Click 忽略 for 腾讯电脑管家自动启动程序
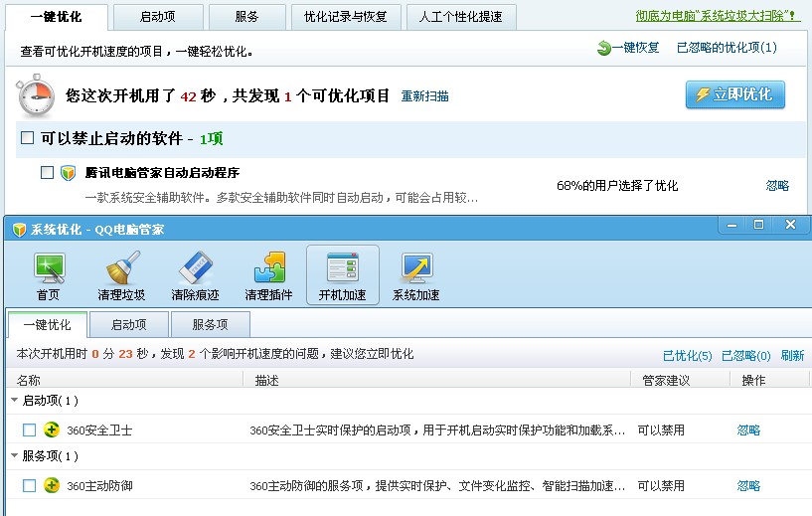The height and width of the screenshot is (516, 812). pyautogui.click(x=777, y=186)
